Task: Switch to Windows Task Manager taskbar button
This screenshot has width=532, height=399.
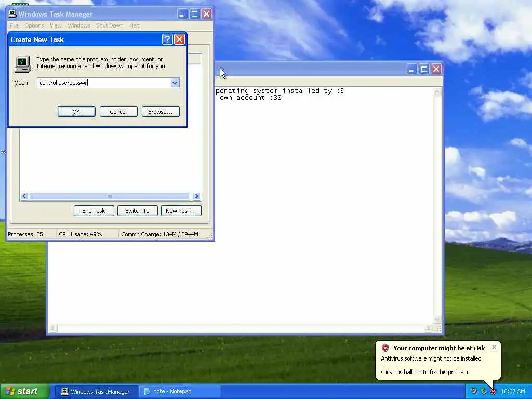Action: pyautogui.click(x=96, y=392)
